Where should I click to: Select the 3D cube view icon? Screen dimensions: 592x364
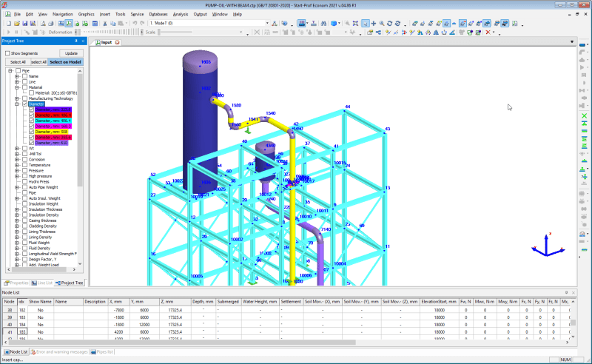click(334, 24)
